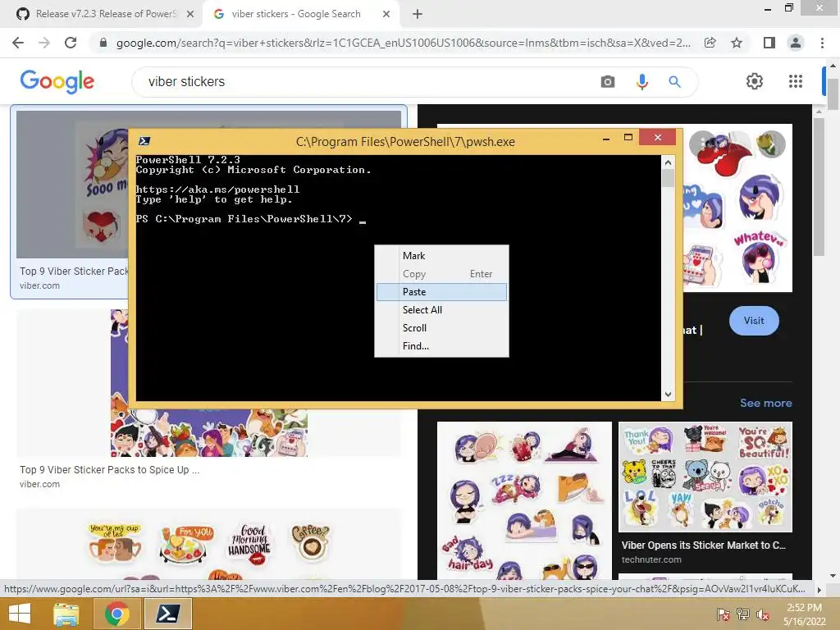Click the blue Visit button

coord(754,321)
